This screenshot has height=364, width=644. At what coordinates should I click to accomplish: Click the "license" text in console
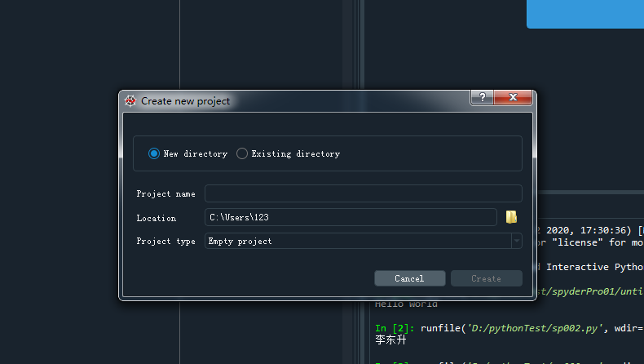point(577,242)
